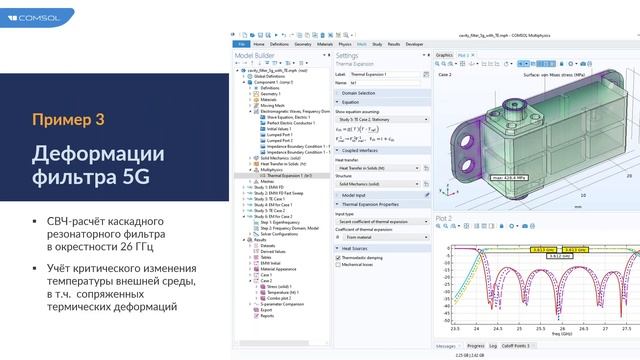Screen dimensions: 640x360
Task: Open the Show equation assuming study dropdown
Action: coord(383,120)
